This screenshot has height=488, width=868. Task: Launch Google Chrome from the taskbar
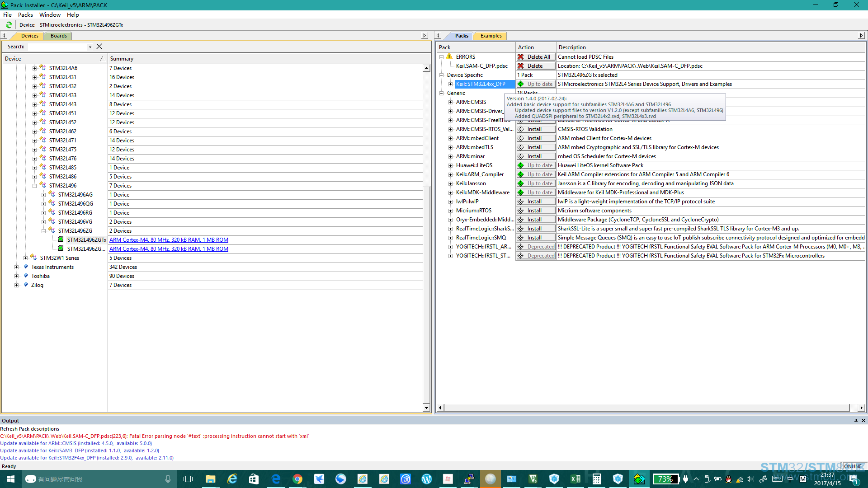(x=297, y=479)
